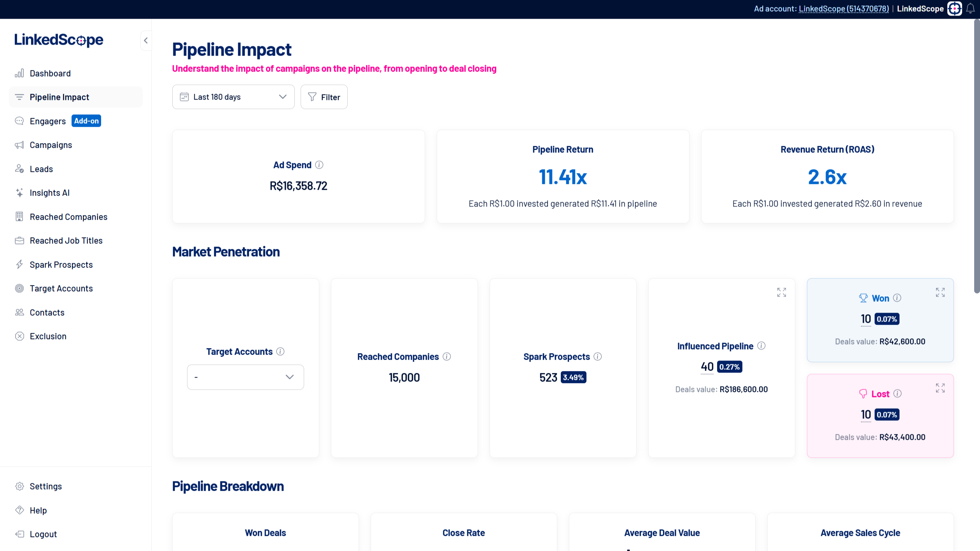Expand the Influenced Pipeline card

pyautogui.click(x=782, y=292)
